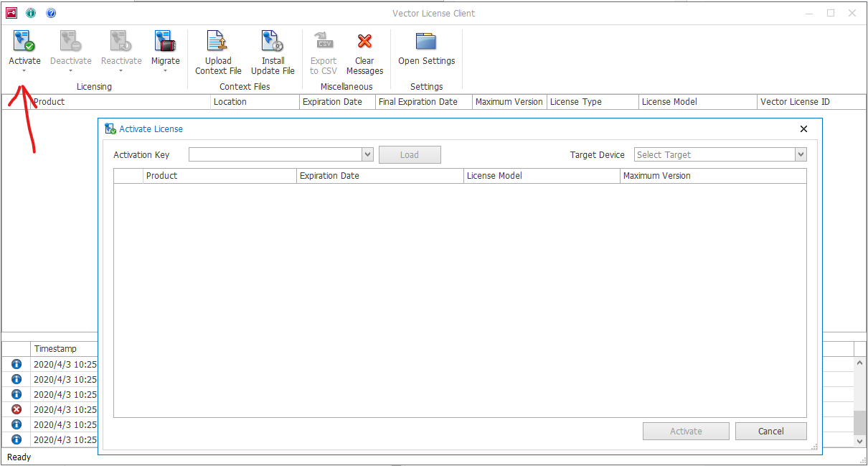868x466 pixels.
Task: Click the message log scrollbar up arrow
Action: pos(859,363)
